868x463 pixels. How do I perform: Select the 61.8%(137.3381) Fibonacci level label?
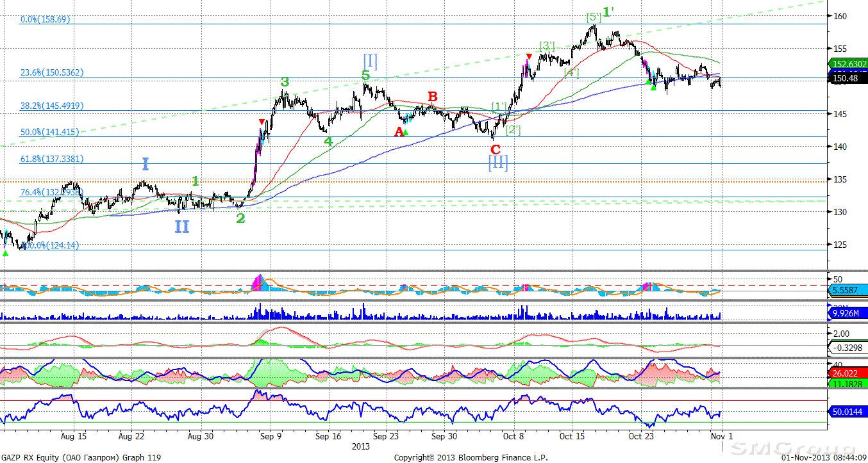coord(52,159)
